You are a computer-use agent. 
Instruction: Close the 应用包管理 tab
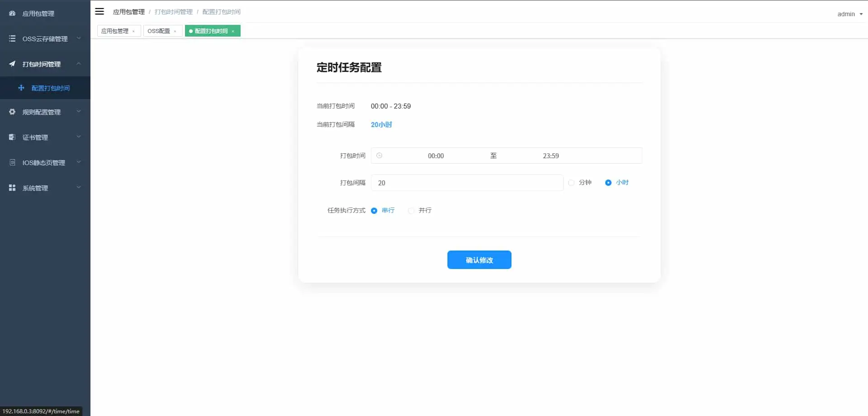coord(133,31)
